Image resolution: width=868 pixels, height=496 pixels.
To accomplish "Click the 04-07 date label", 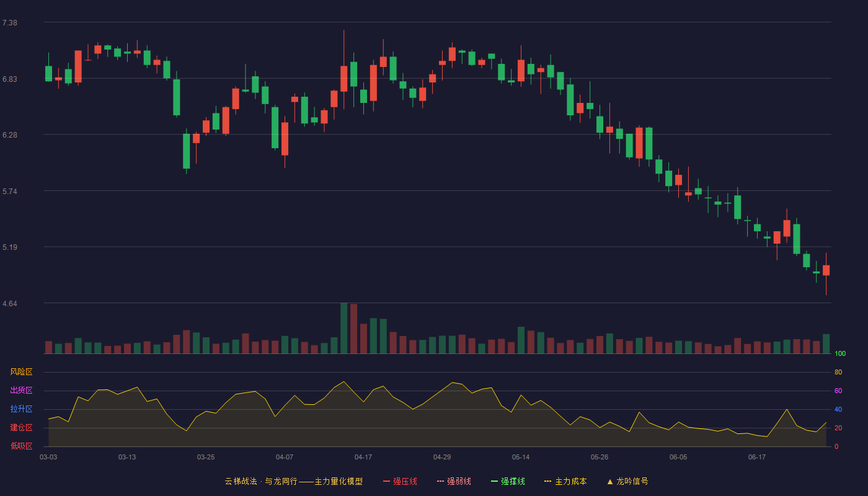I will (x=285, y=457).
